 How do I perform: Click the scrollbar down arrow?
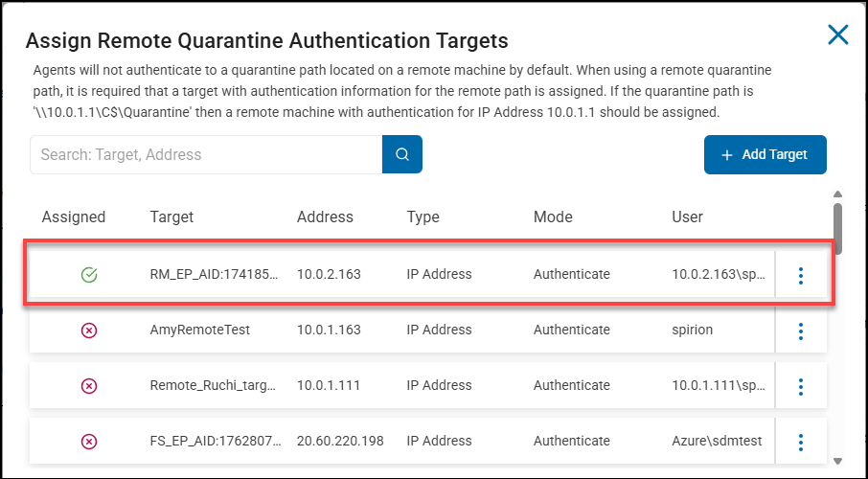click(838, 461)
